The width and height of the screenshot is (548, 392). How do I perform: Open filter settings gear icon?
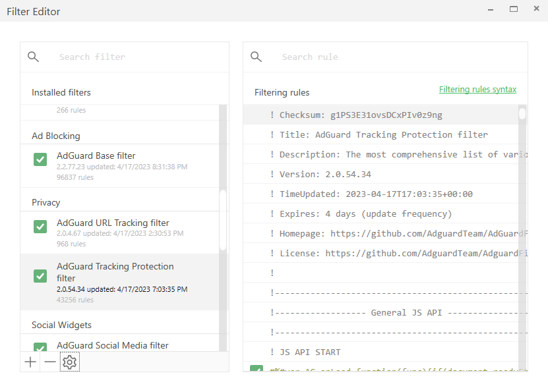tap(69, 362)
